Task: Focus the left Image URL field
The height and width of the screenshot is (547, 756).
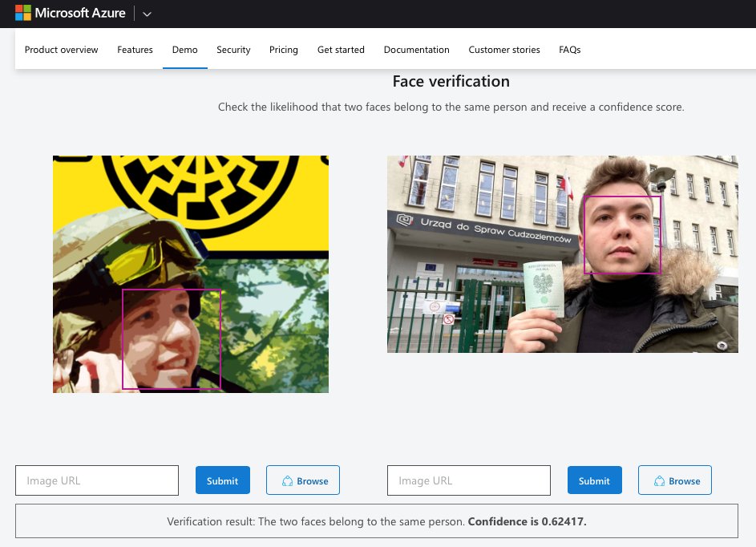Action: [97, 480]
